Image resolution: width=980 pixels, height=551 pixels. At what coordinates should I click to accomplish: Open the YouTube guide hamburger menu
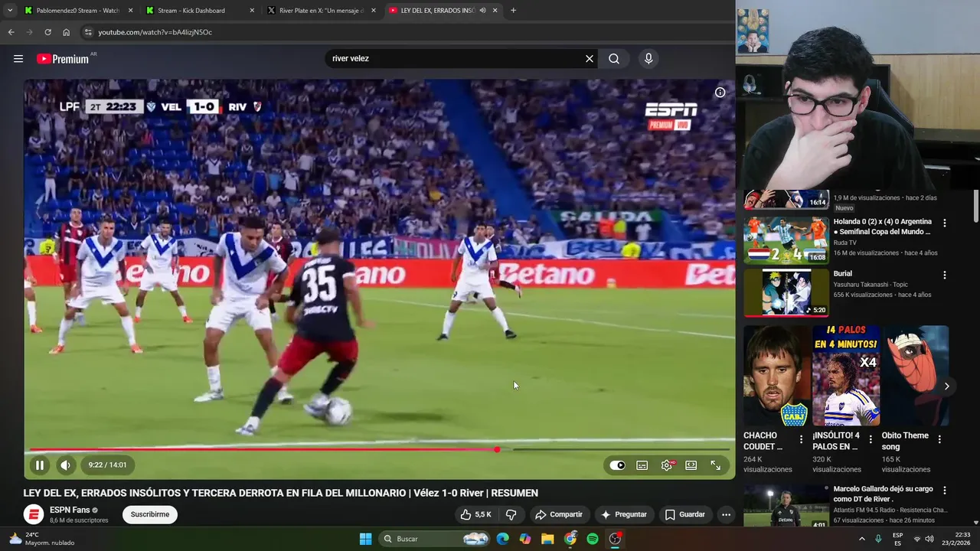(18, 59)
